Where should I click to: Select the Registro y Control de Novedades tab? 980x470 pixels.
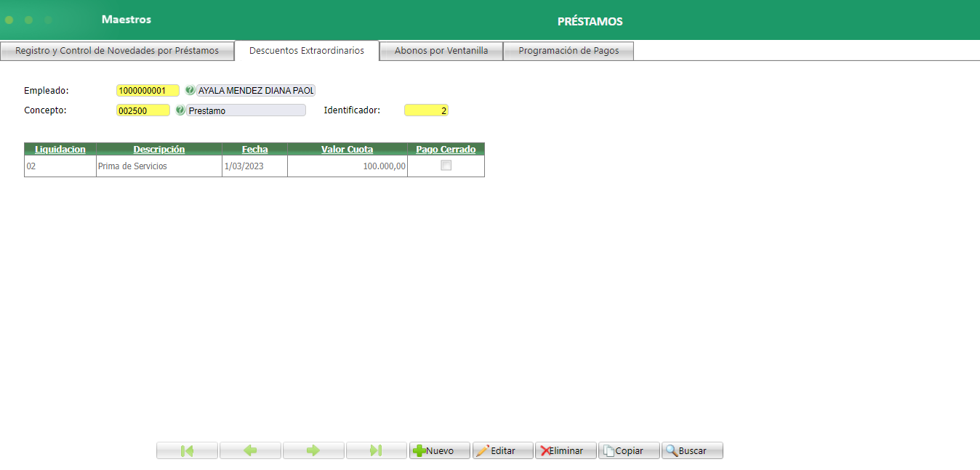point(117,51)
